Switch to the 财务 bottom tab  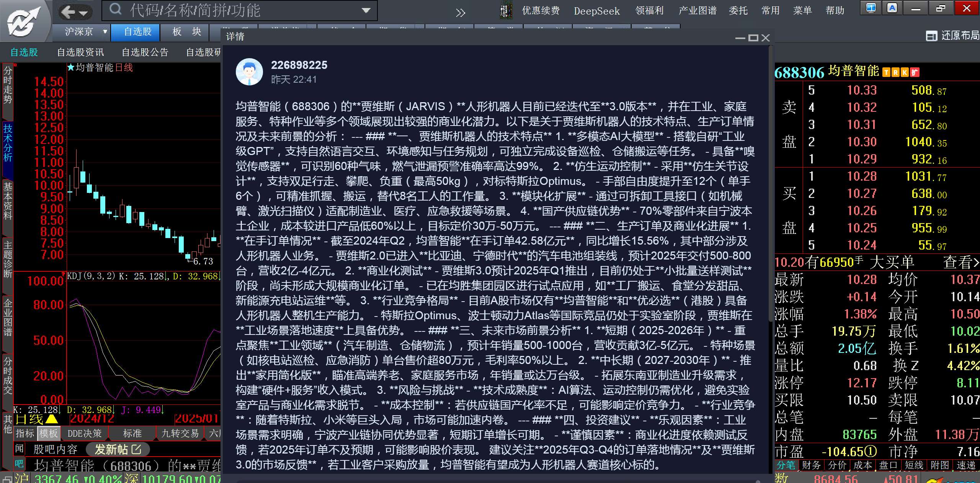[x=811, y=465]
